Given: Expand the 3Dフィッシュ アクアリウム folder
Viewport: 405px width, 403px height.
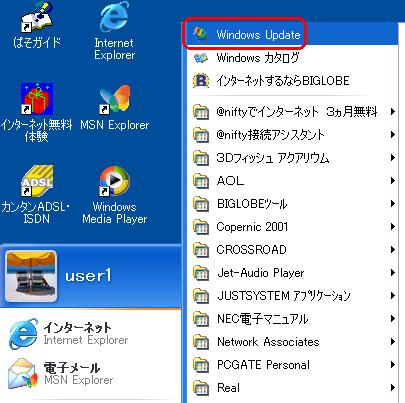Looking at the screenshot, I should click(x=293, y=158).
